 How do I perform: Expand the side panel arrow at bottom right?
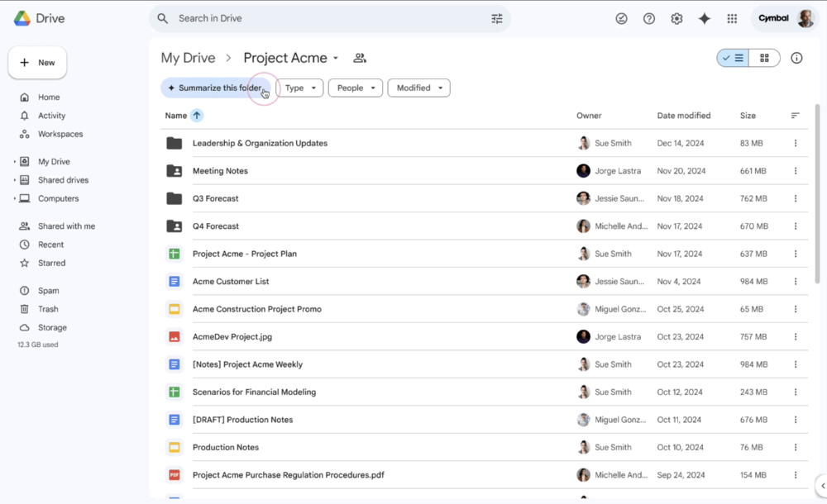click(x=822, y=486)
